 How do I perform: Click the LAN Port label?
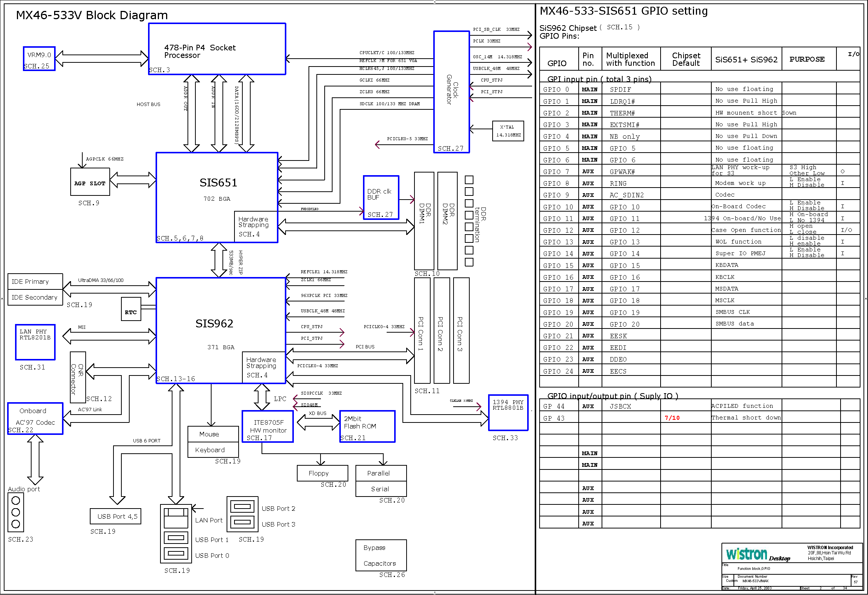click(209, 520)
